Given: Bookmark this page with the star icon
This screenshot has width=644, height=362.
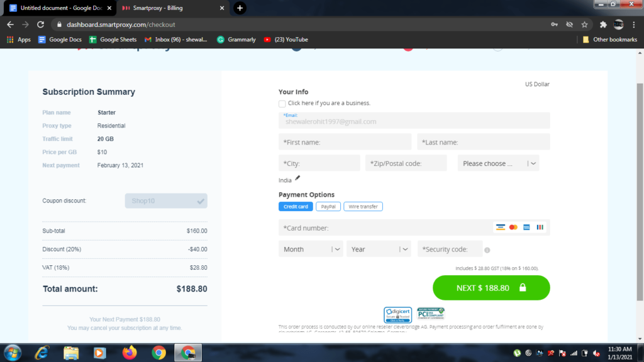Looking at the screenshot, I should click(x=584, y=25).
